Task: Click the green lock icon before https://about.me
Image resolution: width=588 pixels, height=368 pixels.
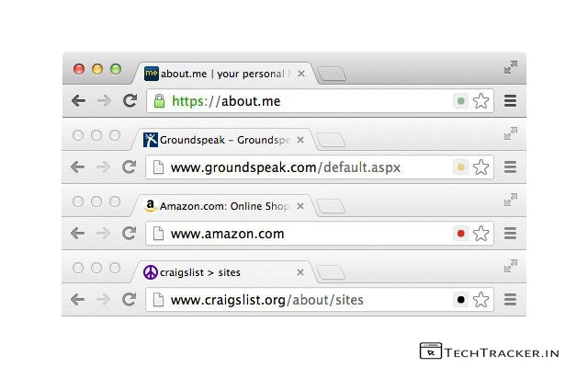Action: (159, 100)
